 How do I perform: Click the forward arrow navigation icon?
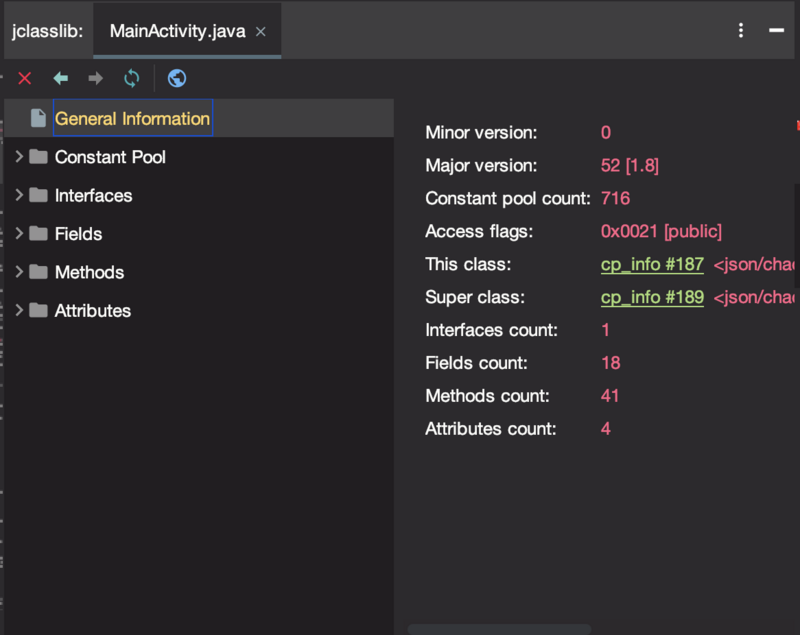pyautogui.click(x=96, y=78)
